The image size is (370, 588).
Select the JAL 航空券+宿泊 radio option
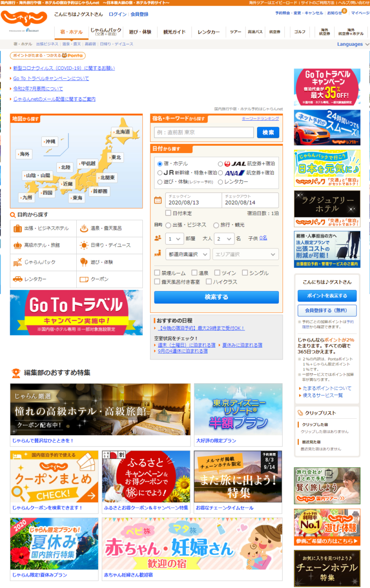[x=220, y=163]
